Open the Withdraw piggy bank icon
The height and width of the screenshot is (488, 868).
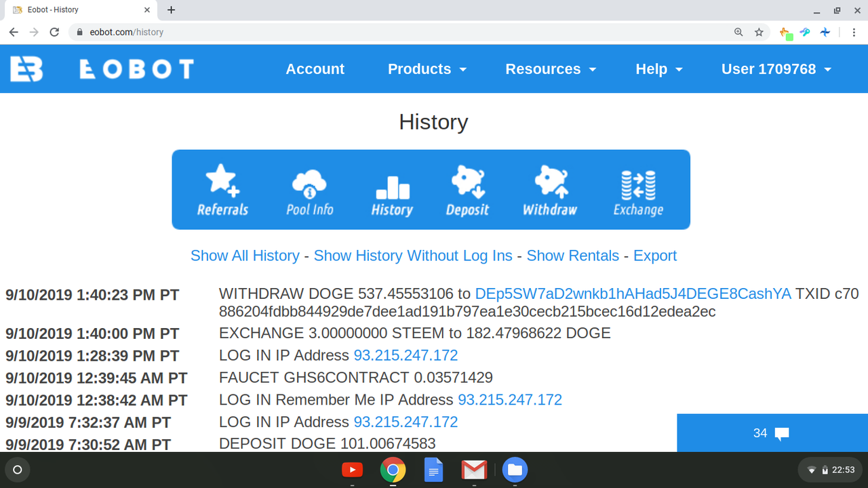(x=550, y=190)
